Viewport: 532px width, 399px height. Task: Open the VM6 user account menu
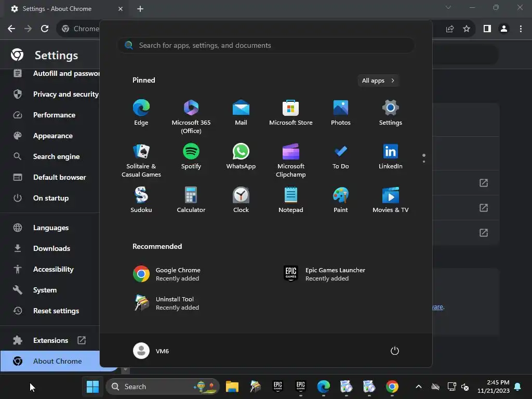tap(151, 351)
